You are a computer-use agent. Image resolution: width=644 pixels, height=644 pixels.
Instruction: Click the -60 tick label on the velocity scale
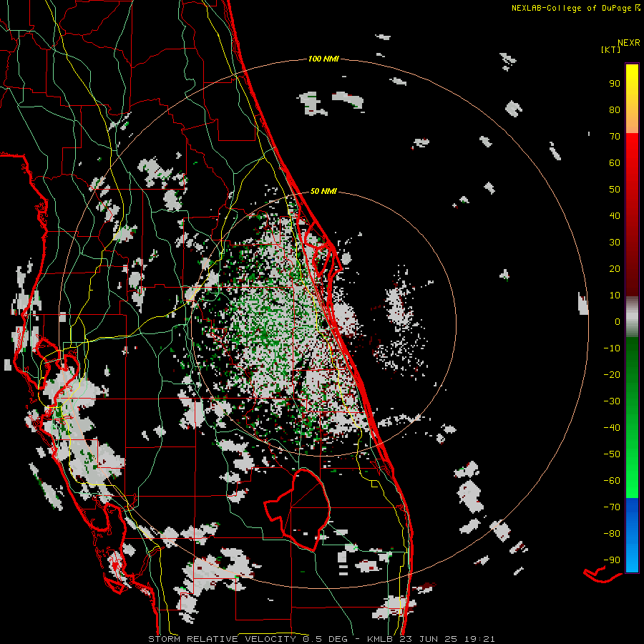pyautogui.click(x=612, y=481)
